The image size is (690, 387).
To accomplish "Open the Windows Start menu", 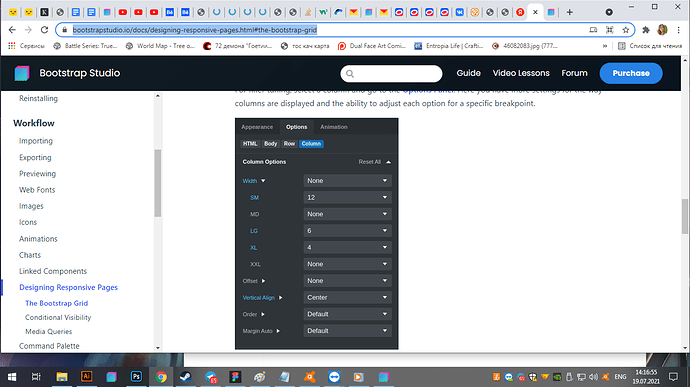I will coord(12,377).
